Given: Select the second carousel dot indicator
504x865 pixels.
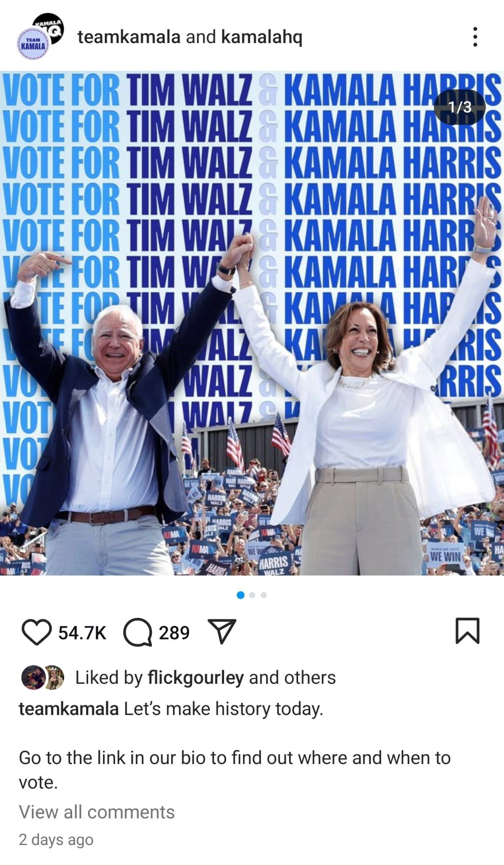Looking at the screenshot, I should tap(252, 595).
